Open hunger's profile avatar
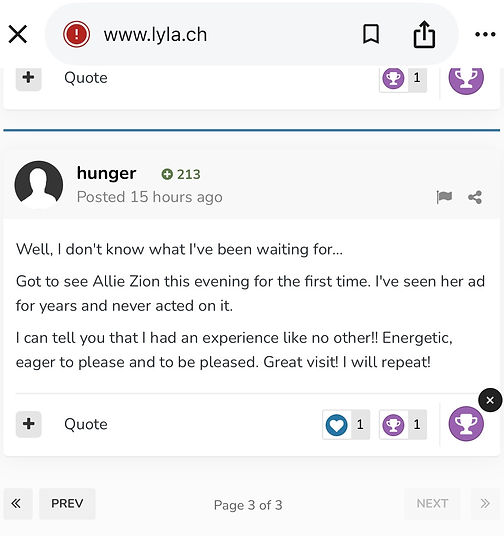504x536 pixels. point(39,185)
